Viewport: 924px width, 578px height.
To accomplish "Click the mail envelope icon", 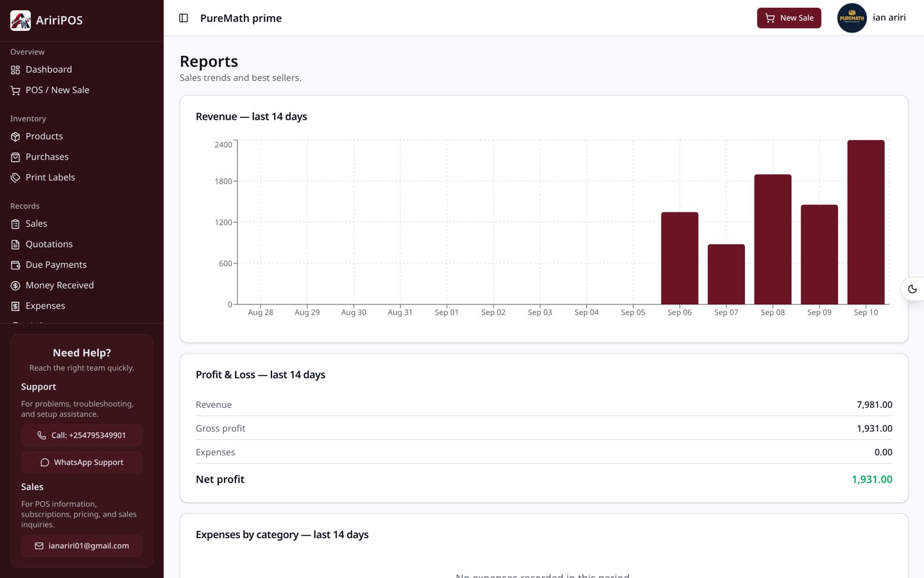I will pos(39,546).
